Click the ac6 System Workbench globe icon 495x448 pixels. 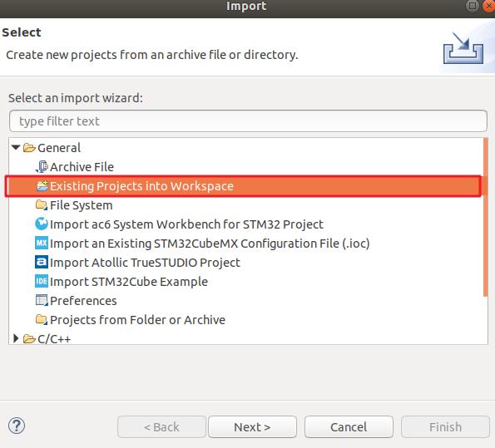pos(42,224)
